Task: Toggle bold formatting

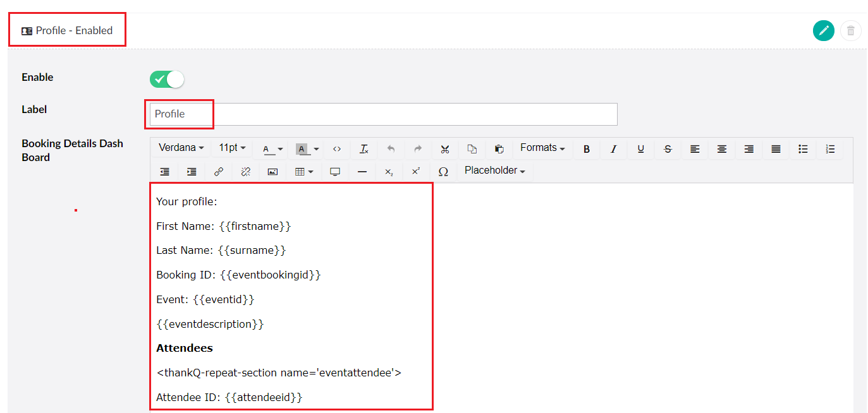Action: 587,149
